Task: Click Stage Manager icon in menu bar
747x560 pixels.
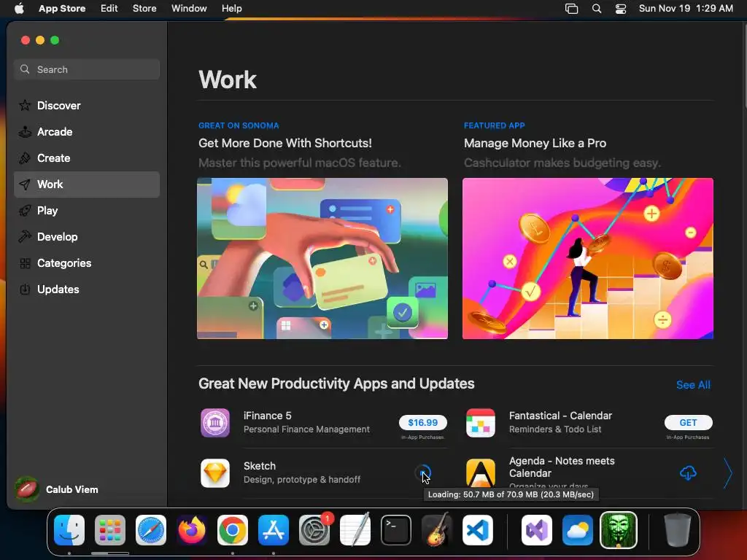Action: 571,9
